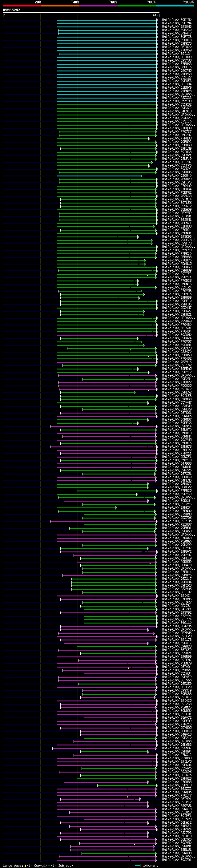
Task: Click the UniRef100_B9SK92 label
Action: (176, 169)
